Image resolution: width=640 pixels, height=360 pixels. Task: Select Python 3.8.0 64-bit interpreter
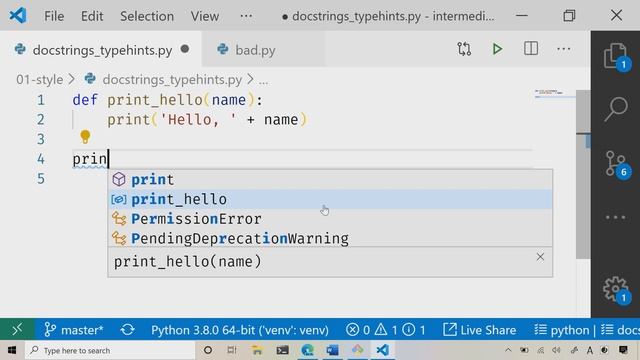pyautogui.click(x=240, y=330)
